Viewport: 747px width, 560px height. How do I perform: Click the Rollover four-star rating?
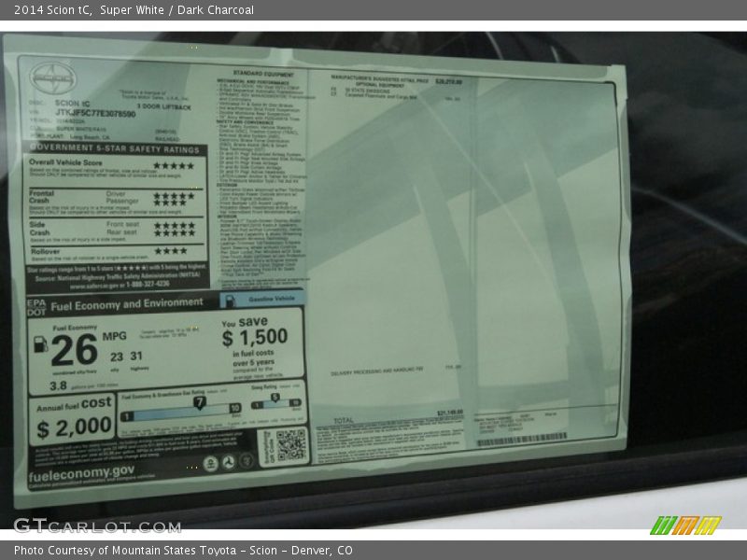170,250
